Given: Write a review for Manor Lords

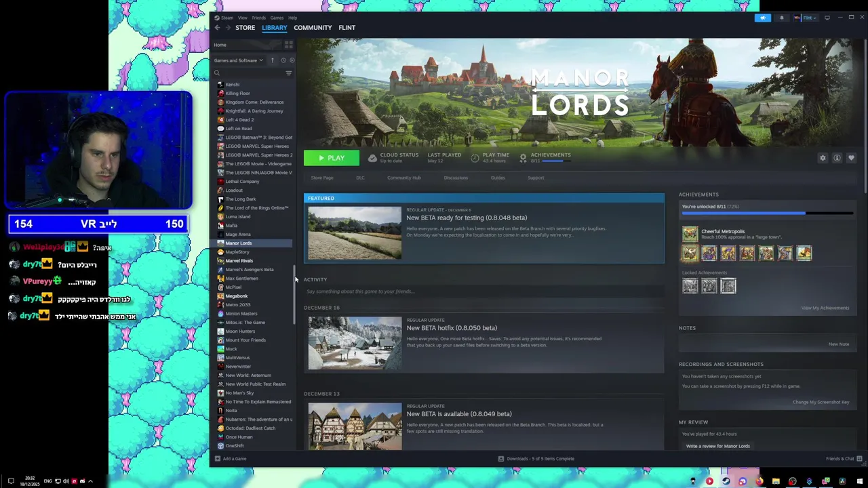Looking at the screenshot, I should [718, 446].
